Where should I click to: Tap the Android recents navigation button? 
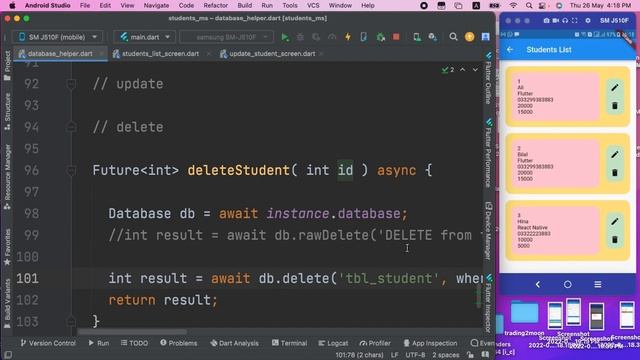598,284
